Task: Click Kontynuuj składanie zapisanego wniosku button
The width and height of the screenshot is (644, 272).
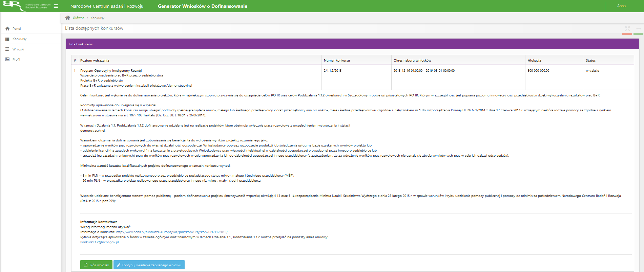Action: click(149, 265)
